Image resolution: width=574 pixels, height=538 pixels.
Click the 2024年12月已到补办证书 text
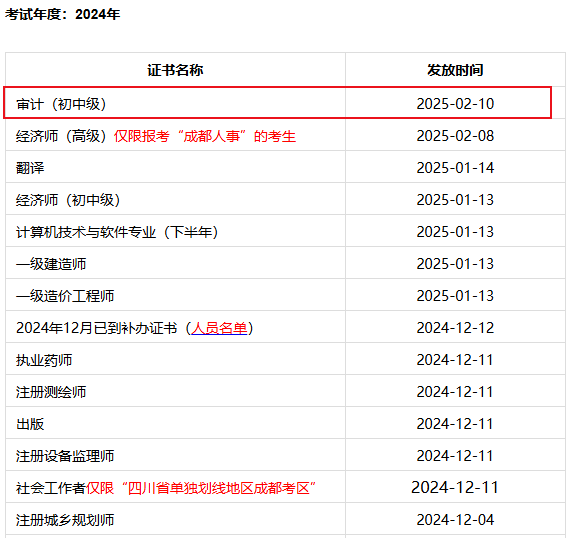tap(97, 328)
